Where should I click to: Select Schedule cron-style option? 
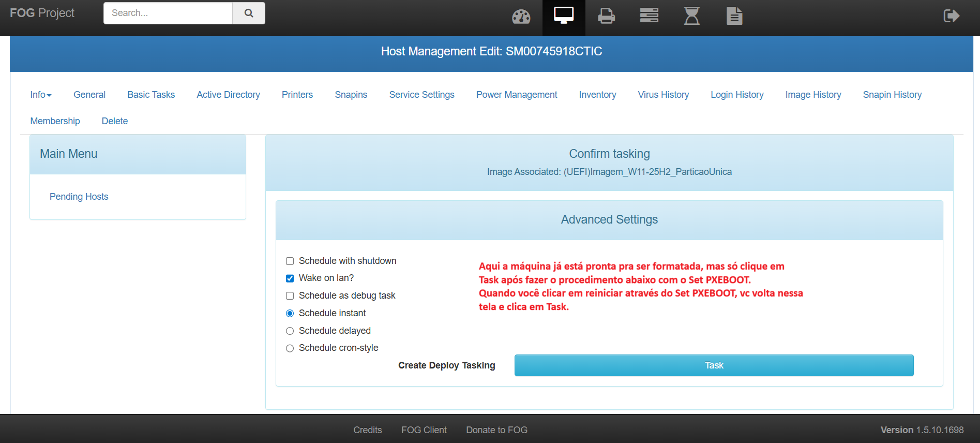[290, 348]
